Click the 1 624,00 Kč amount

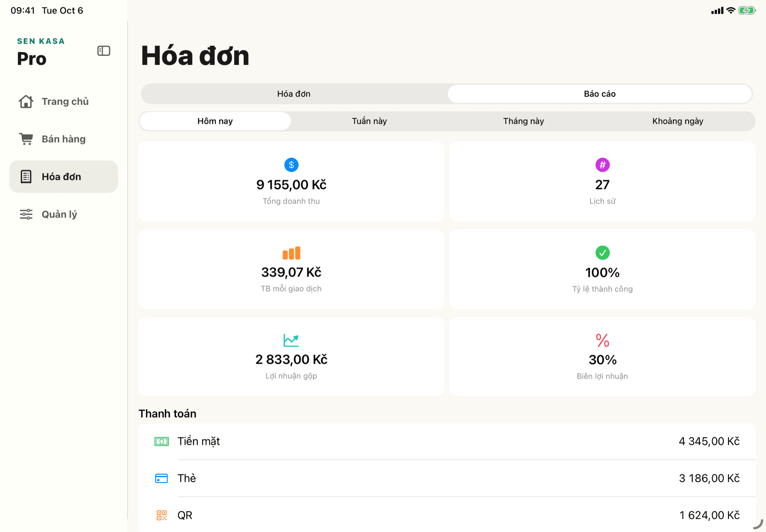pyautogui.click(x=709, y=515)
